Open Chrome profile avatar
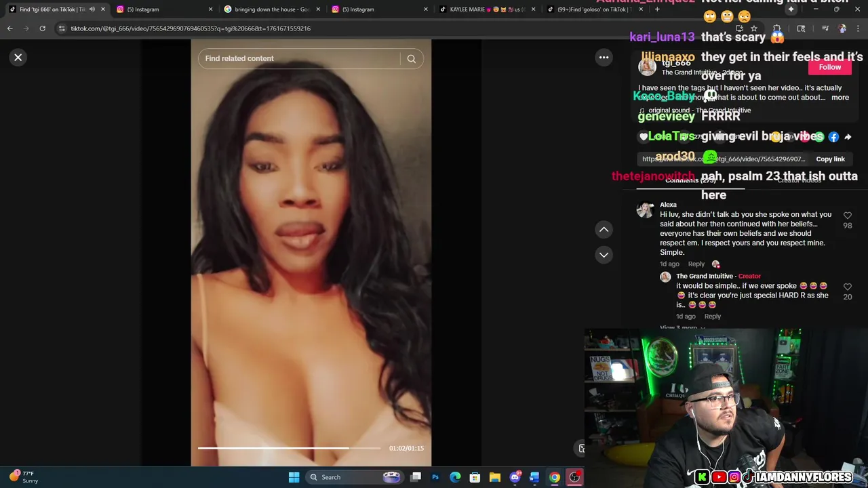The image size is (868, 488). [842, 28]
